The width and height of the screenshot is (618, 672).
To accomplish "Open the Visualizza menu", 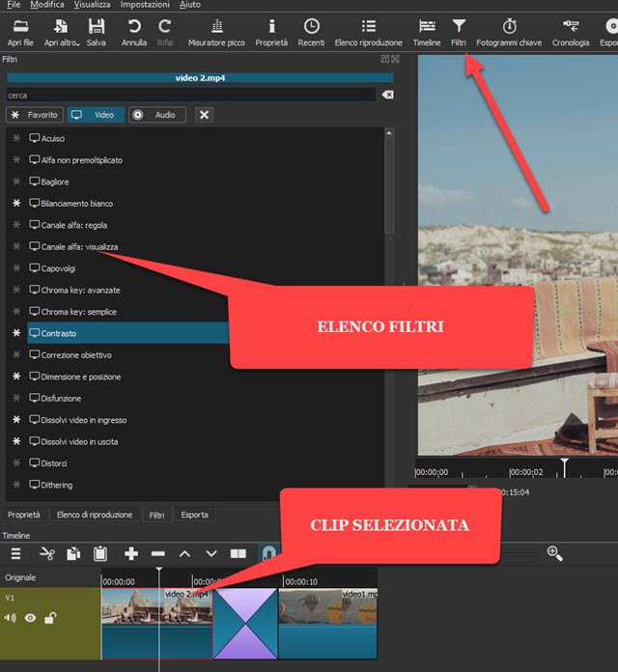I will [x=92, y=5].
